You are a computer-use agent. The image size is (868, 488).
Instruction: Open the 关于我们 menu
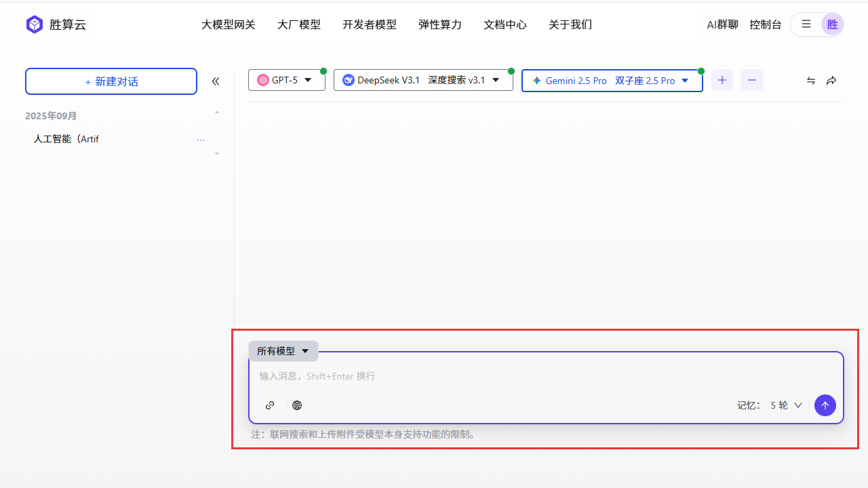point(570,24)
